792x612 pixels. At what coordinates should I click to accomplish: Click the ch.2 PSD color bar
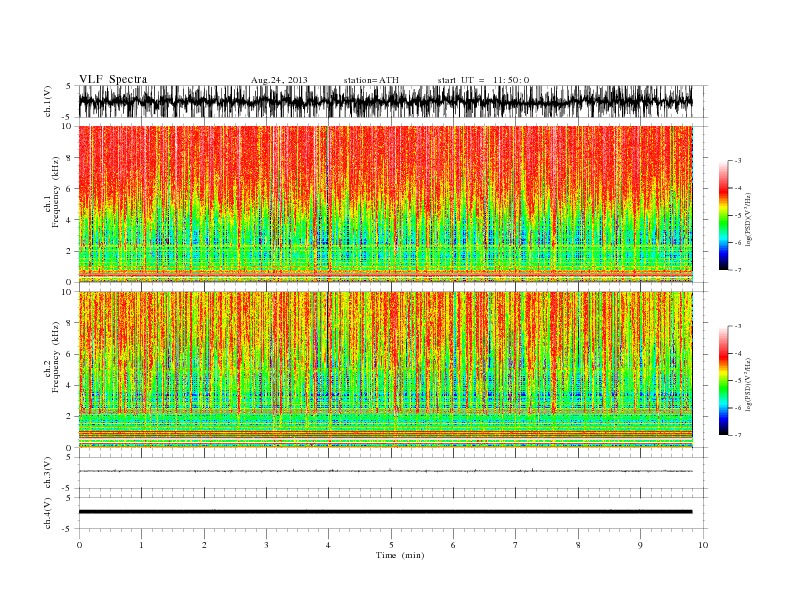click(x=723, y=381)
